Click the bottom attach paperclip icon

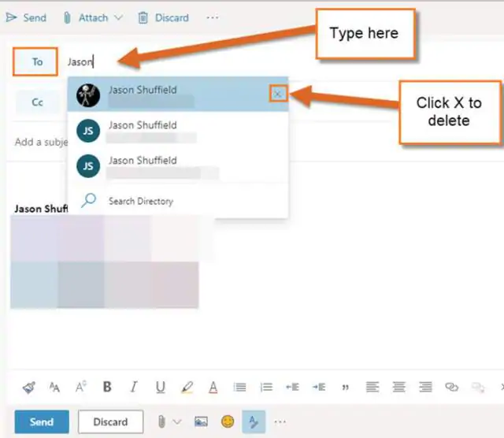[161, 421]
